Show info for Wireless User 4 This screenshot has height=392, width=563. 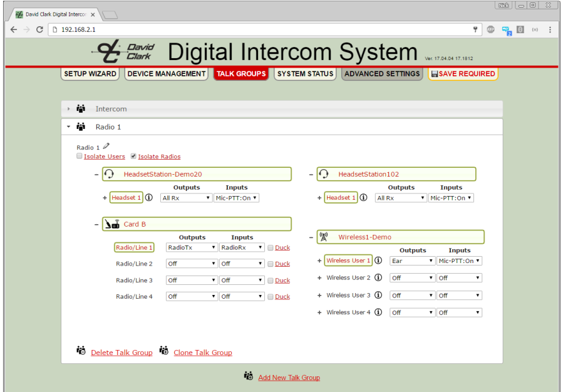click(378, 312)
